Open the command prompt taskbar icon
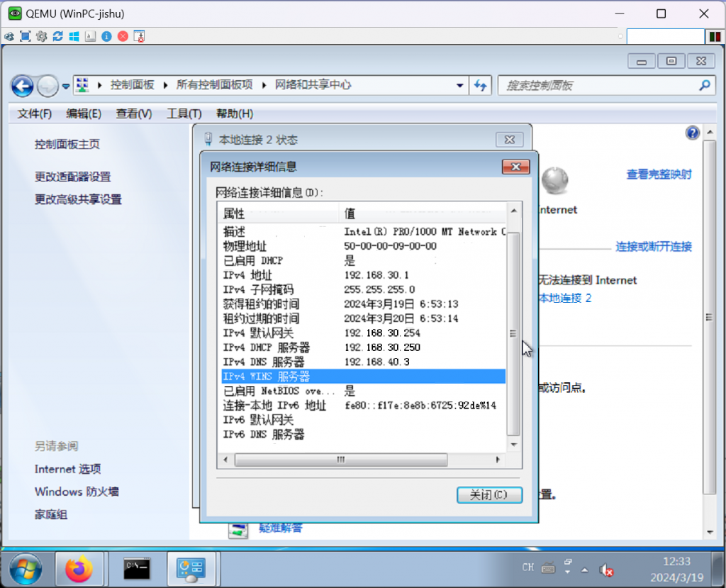 tap(136, 569)
